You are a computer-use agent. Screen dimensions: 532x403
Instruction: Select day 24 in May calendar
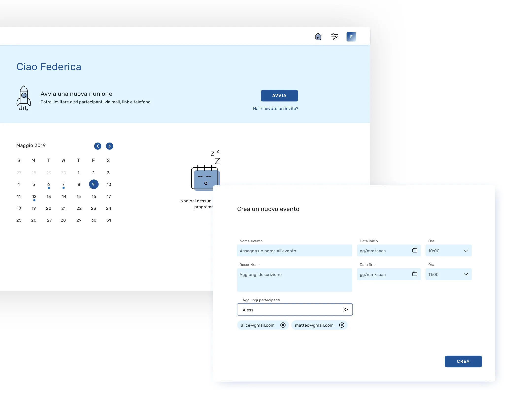[x=109, y=208]
